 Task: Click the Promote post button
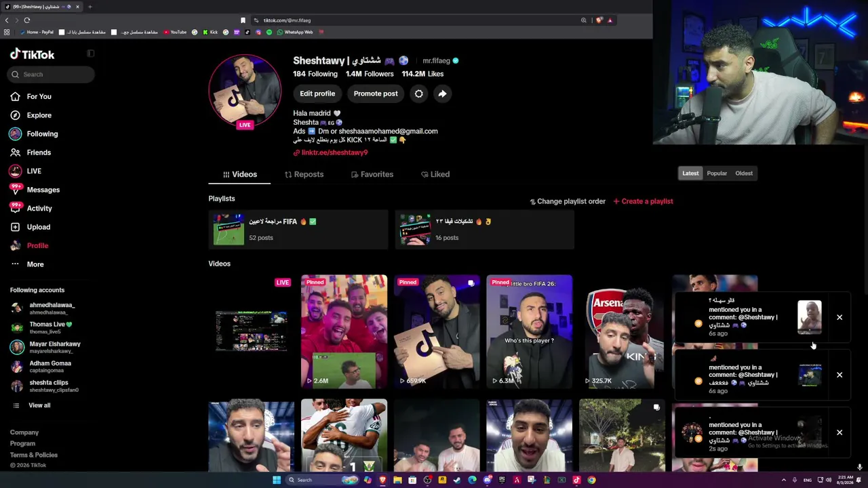tap(376, 94)
